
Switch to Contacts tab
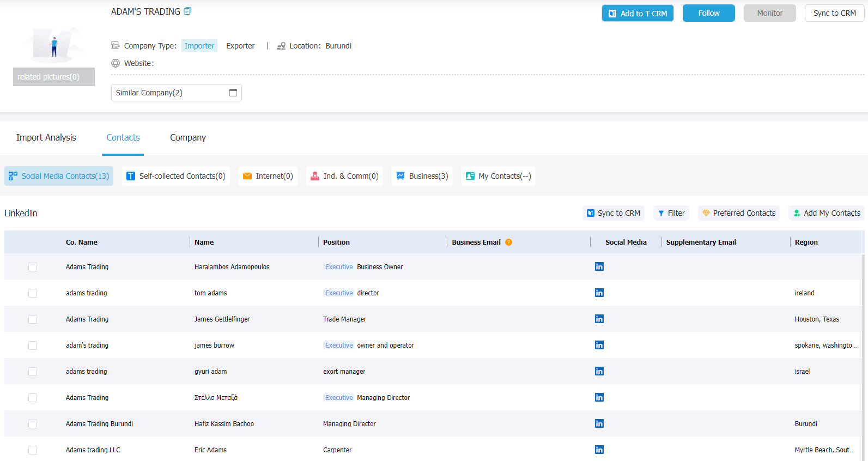123,137
